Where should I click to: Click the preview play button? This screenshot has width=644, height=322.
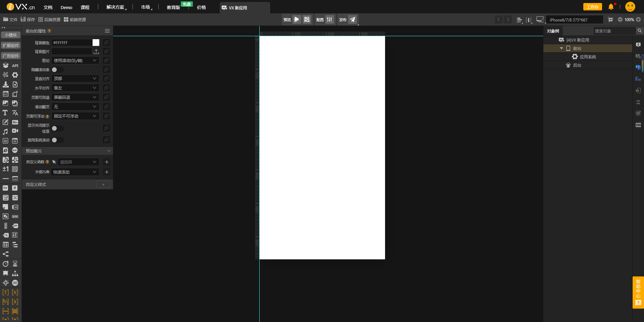coord(297,19)
